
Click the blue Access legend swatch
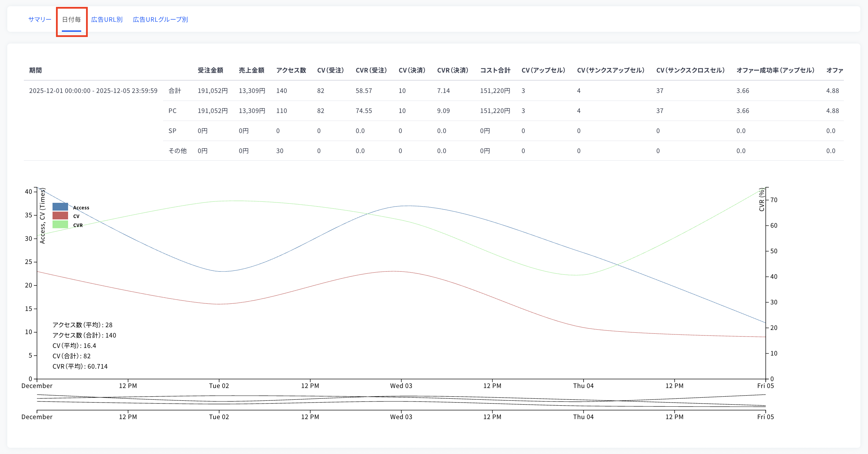tap(60, 207)
